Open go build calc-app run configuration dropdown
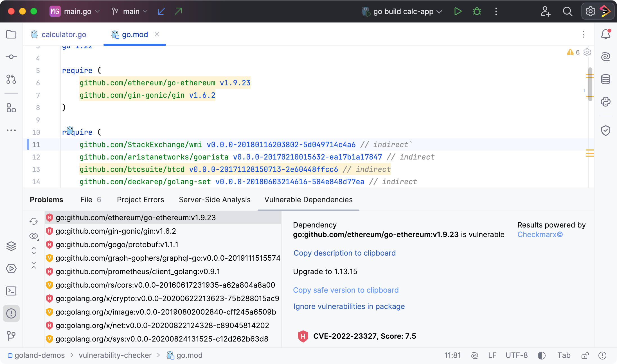This screenshot has width=617, height=364. [402, 12]
